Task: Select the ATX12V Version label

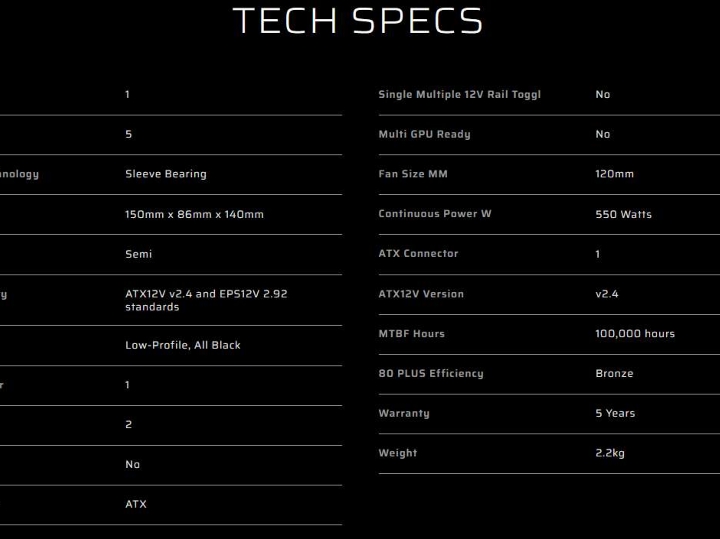Action: point(421,294)
